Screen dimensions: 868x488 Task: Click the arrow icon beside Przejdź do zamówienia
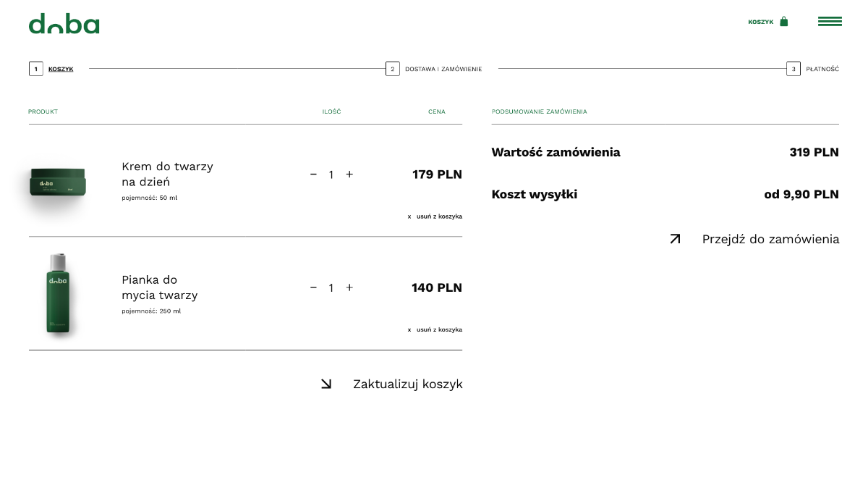pos(675,239)
